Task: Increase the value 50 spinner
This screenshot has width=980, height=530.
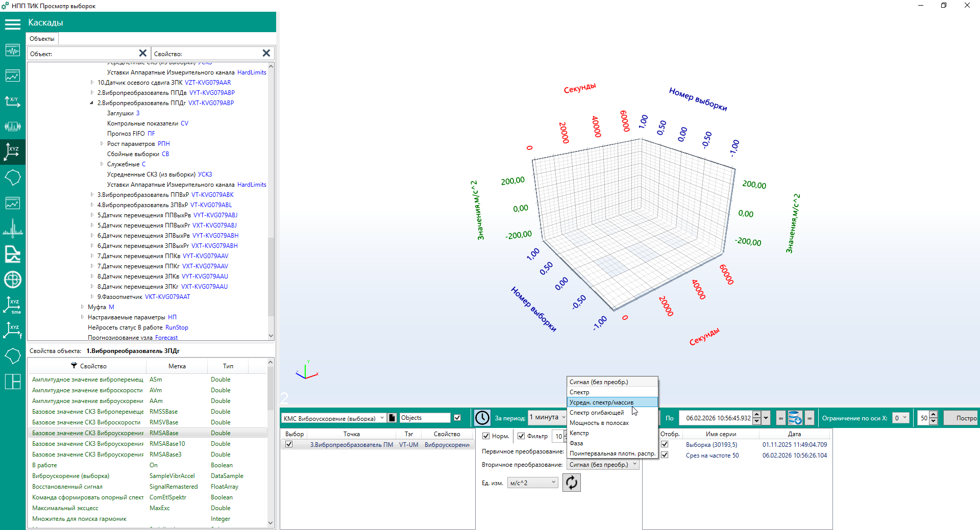Action: click(x=934, y=414)
